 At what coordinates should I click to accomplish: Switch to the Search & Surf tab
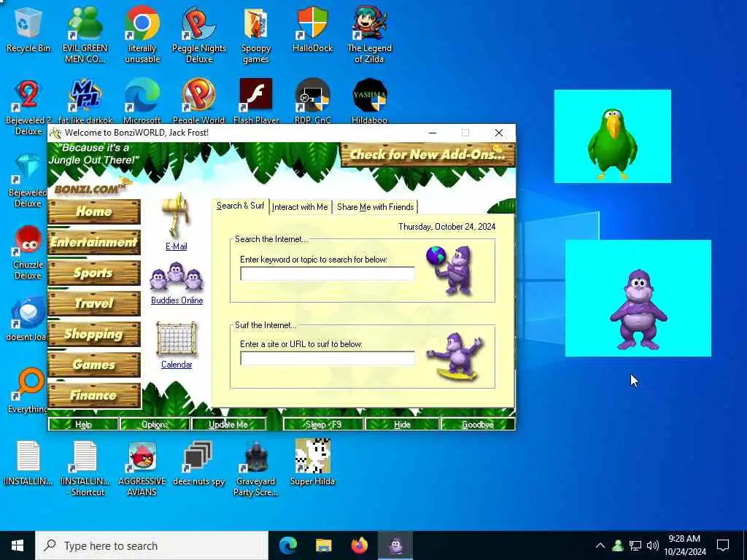tap(240, 206)
